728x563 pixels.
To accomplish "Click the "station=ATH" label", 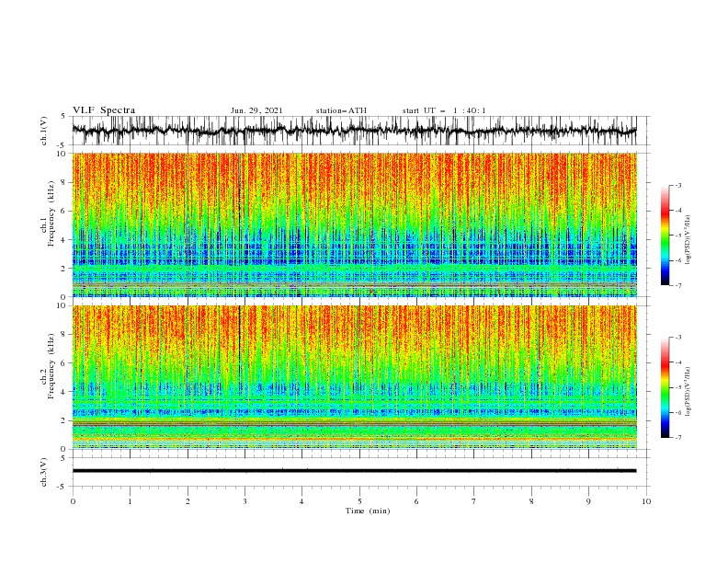I will 341,110.
